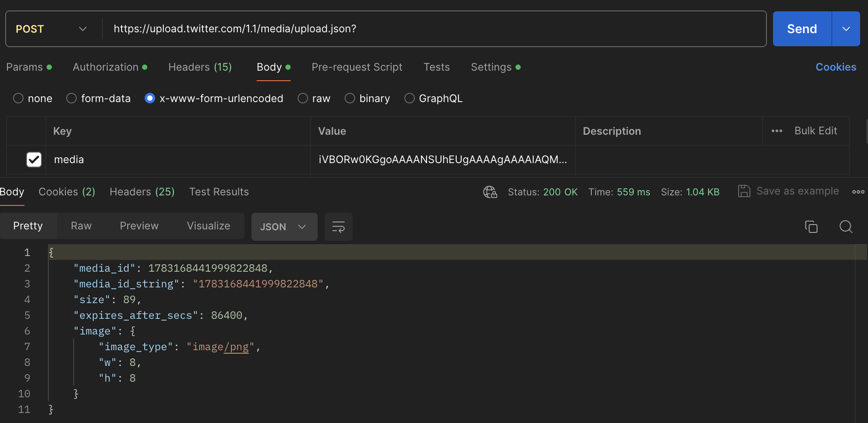Uncheck the media key-value row
Image resolution: width=868 pixels, height=423 pixels.
34,159
